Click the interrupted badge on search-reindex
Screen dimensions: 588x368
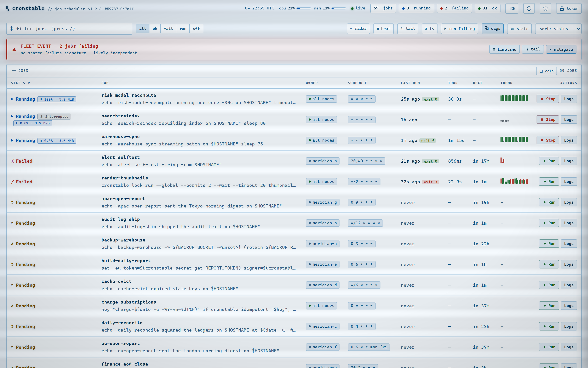(54, 117)
